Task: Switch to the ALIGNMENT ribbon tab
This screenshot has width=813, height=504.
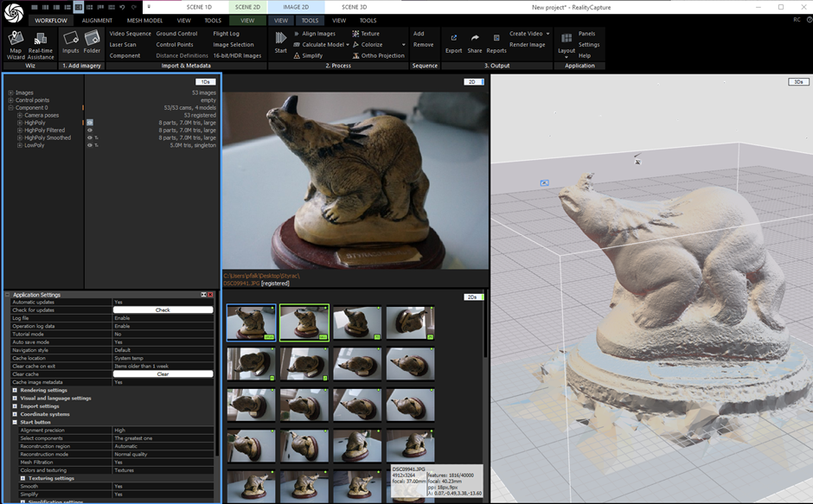Action: [x=97, y=20]
